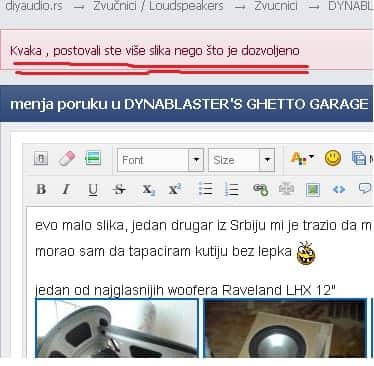The height and width of the screenshot is (366, 374).
Task: Insert an image using the picture icon
Action: coord(313,190)
